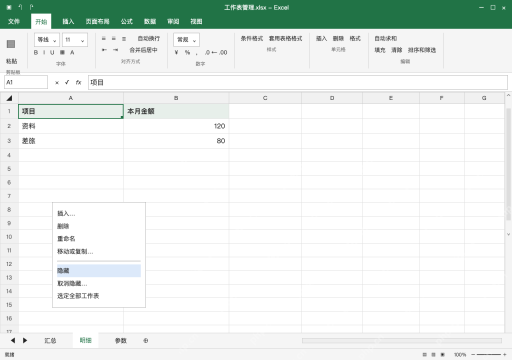The image size is (512, 360).
Task: Click the select-all corner triangle
Action: [x=9, y=98]
